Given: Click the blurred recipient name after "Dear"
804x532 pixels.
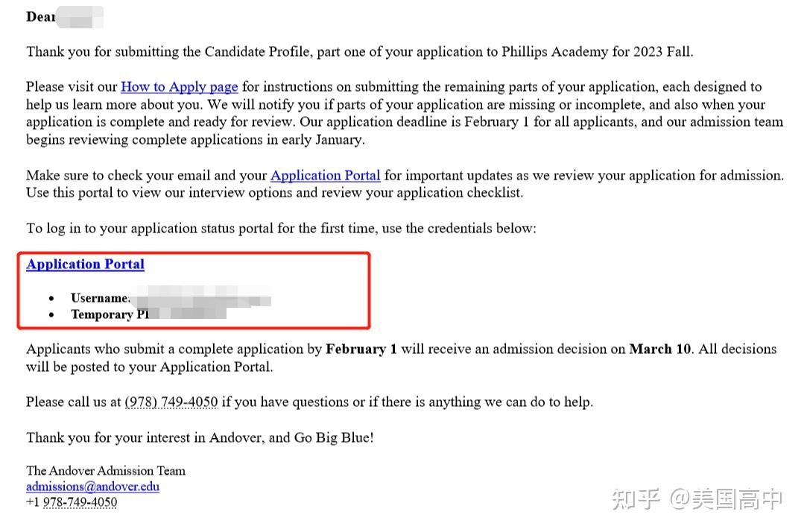Looking at the screenshot, I should (80, 17).
